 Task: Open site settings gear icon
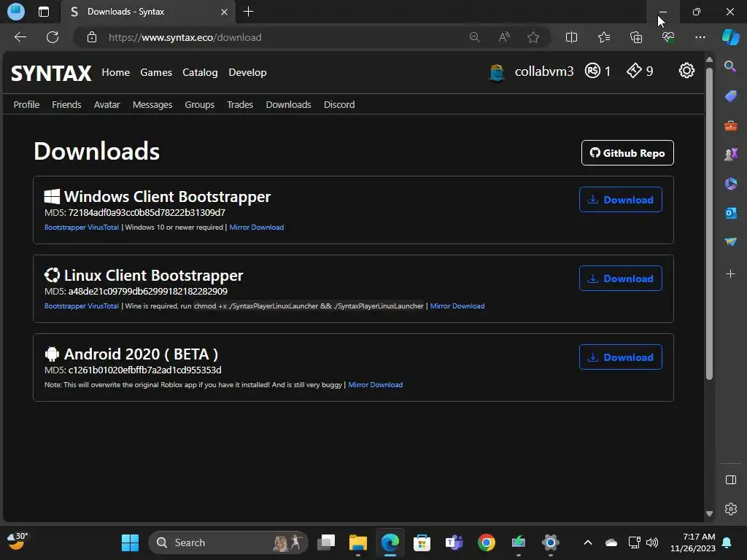pos(686,71)
